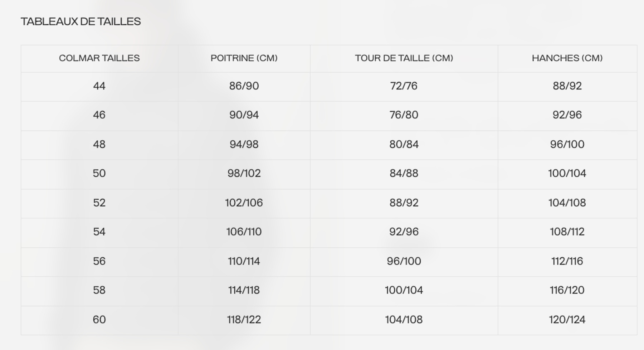644x350 pixels.
Task: Click the 108/112 hips measurement cell
Action: point(567,232)
